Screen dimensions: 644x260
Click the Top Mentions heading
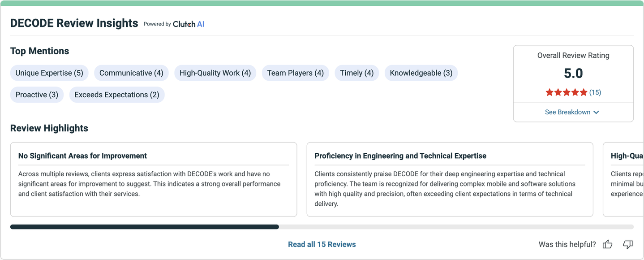point(40,51)
